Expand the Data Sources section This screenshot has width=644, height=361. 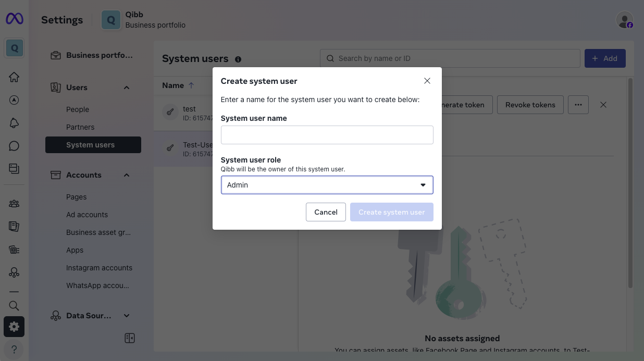click(126, 315)
